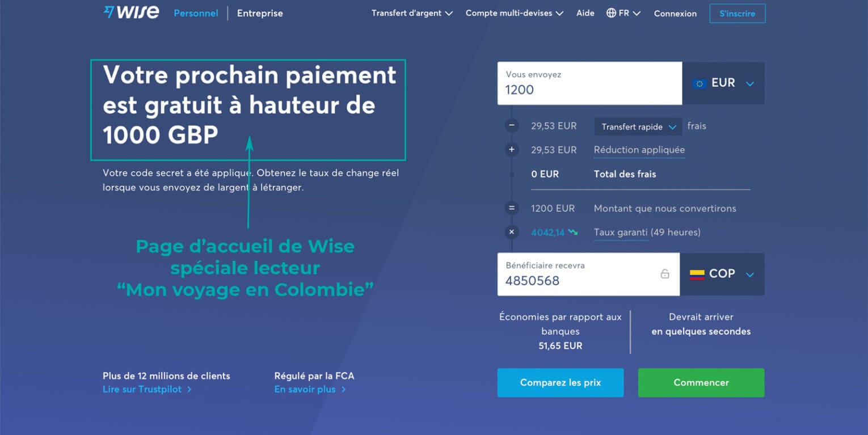The image size is (868, 435).
Task: Click the globe language icon
Action: [x=611, y=13]
